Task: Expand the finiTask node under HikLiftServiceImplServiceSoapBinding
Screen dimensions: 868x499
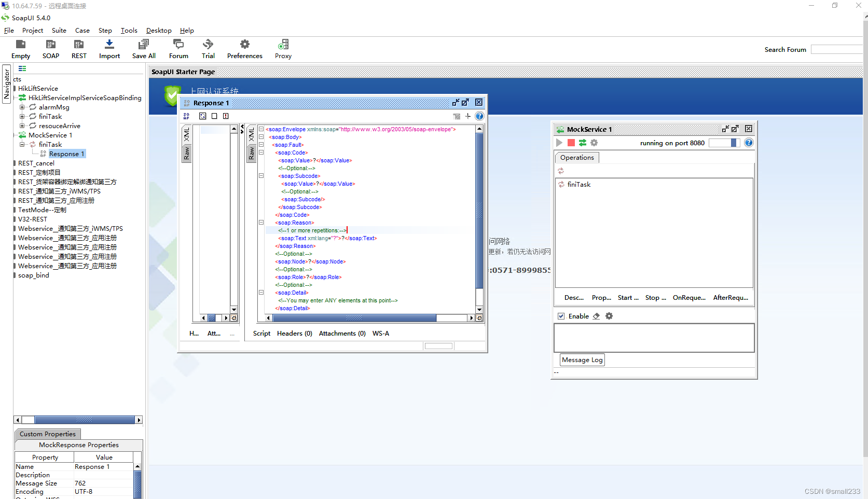Action: coord(22,117)
